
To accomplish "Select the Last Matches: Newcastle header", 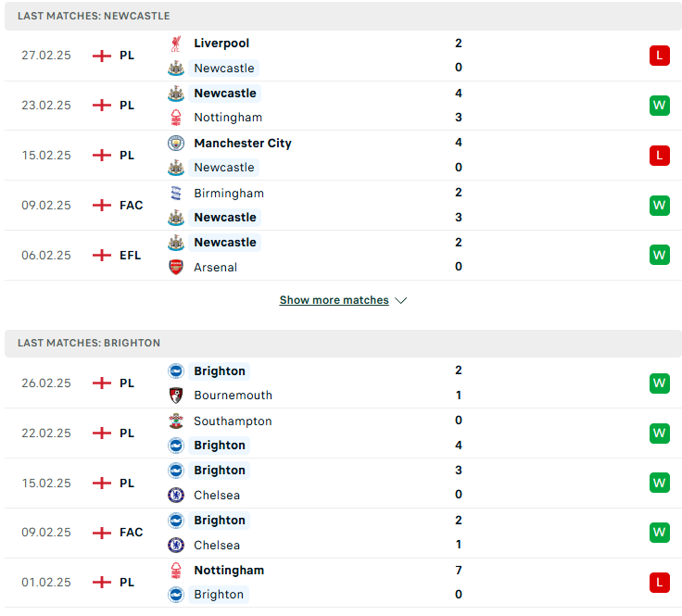I will tap(343, 16).
